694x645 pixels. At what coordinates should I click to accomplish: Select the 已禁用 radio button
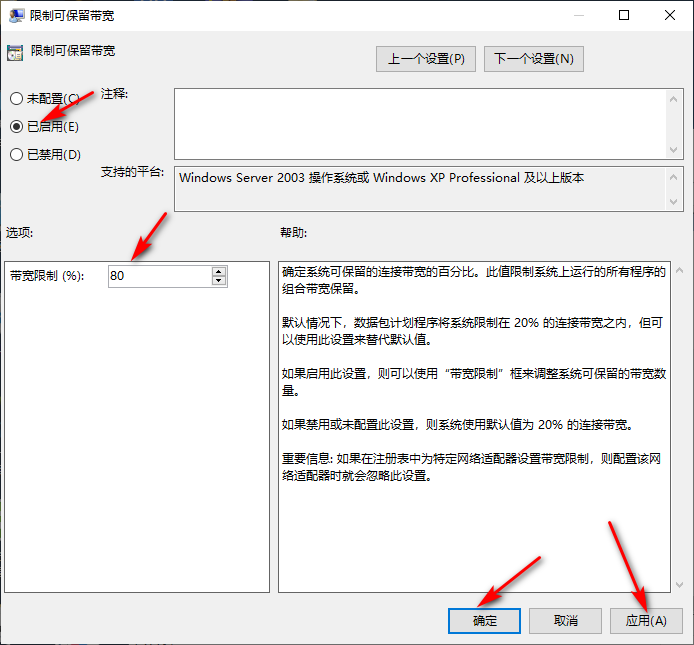(16, 155)
